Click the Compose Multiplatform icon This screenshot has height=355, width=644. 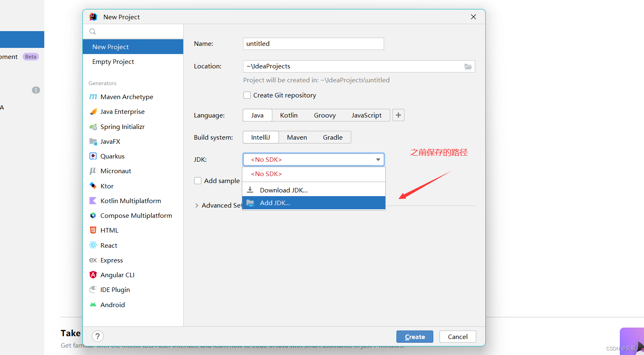pyautogui.click(x=93, y=215)
